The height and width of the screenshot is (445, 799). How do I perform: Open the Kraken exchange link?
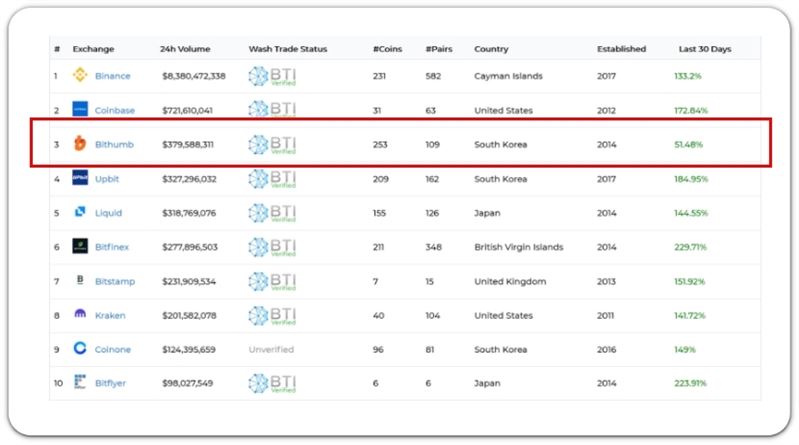point(110,316)
